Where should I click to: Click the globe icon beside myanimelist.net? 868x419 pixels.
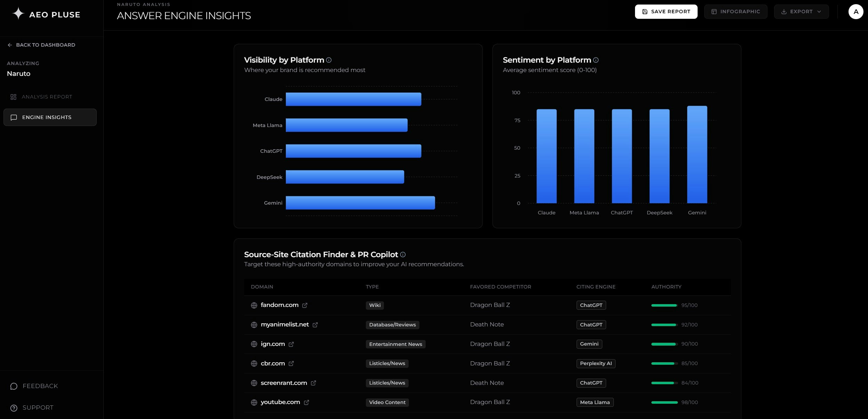coord(254,325)
